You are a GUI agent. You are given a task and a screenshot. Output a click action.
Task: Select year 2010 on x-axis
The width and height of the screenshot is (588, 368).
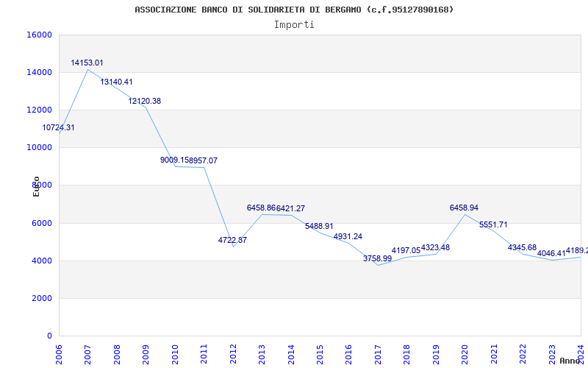click(175, 354)
